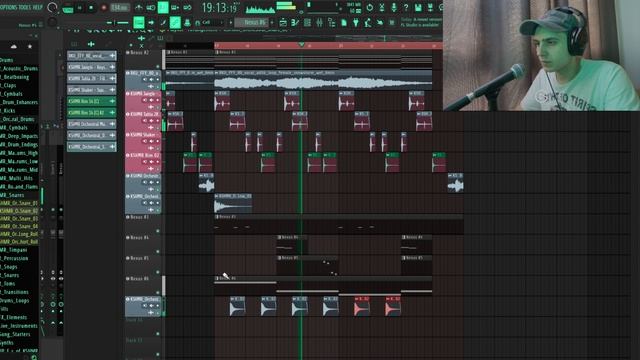Select the highlighted KSHMR_O_Snare_02 sample
640x360 pixels.
pos(19,211)
